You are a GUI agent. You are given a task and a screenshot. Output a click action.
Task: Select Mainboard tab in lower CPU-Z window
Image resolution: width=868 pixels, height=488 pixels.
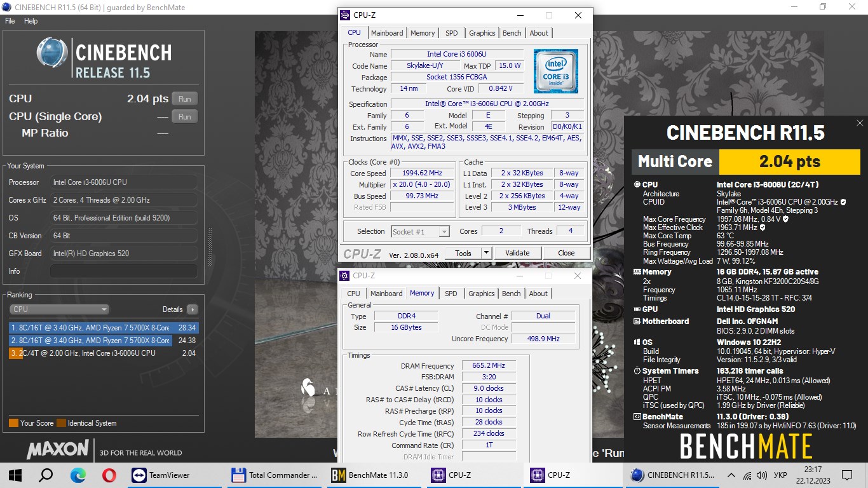pos(386,294)
